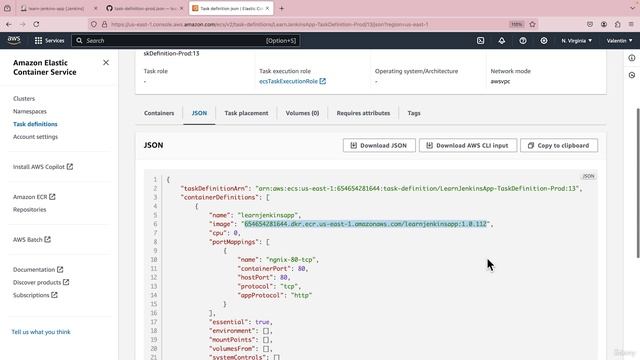
Task: Focus the AWS search field
Action: pyautogui.click(x=186, y=40)
